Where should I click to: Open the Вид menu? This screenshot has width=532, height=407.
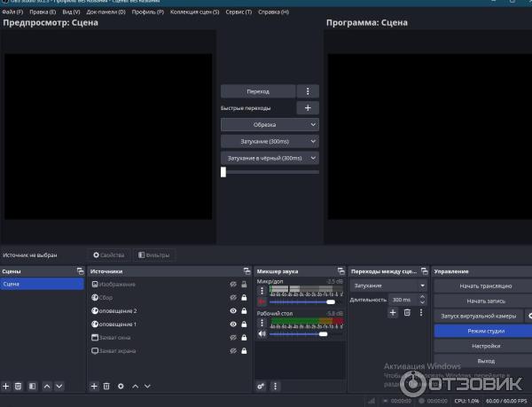pyautogui.click(x=71, y=12)
